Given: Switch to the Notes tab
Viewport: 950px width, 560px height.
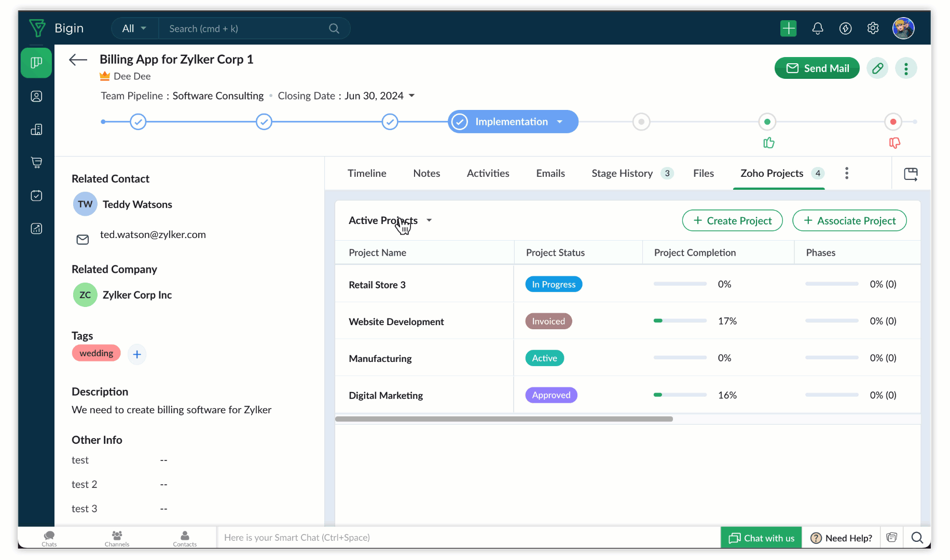Looking at the screenshot, I should coord(426,173).
